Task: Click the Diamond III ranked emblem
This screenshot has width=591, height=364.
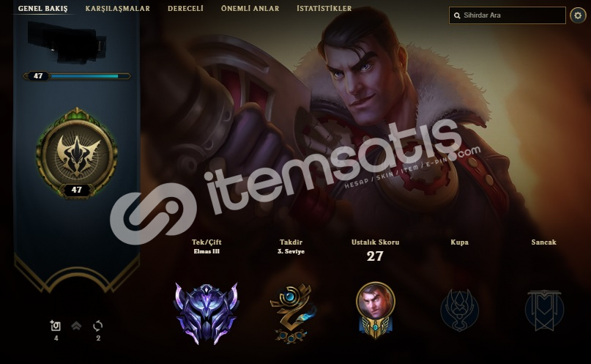Action: (207, 314)
